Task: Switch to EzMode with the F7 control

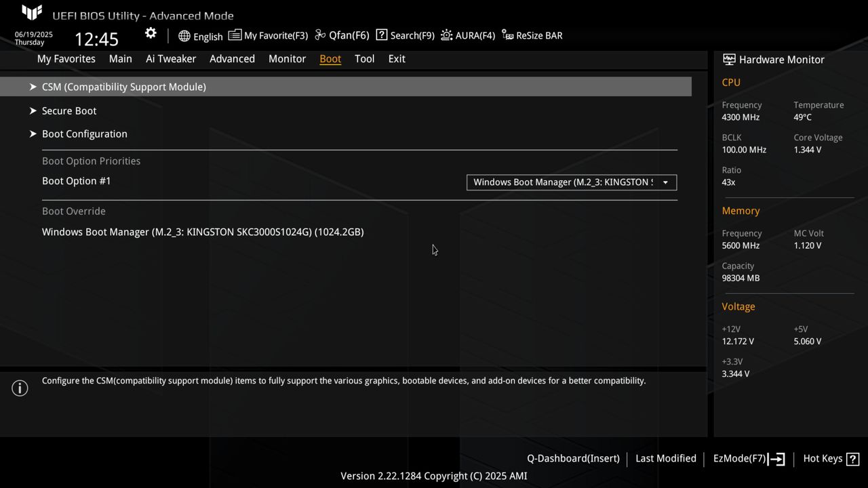Action: pos(748,458)
